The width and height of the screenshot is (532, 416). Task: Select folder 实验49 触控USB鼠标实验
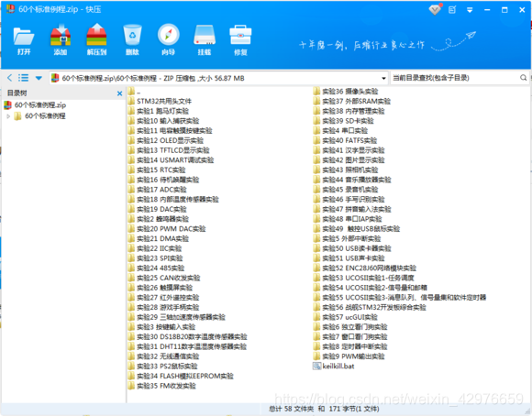(x=357, y=229)
